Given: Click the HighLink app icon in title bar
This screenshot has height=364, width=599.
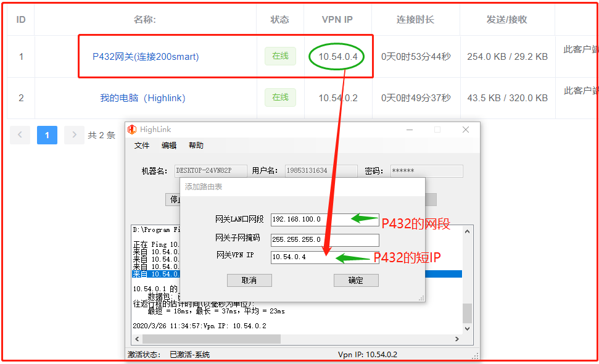Looking at the screenshot, I should (132, 130).
